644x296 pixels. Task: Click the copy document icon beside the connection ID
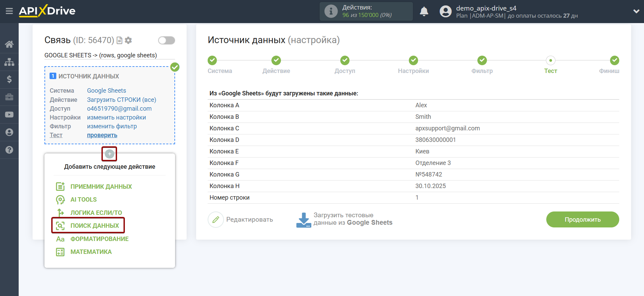click(119, 40)
